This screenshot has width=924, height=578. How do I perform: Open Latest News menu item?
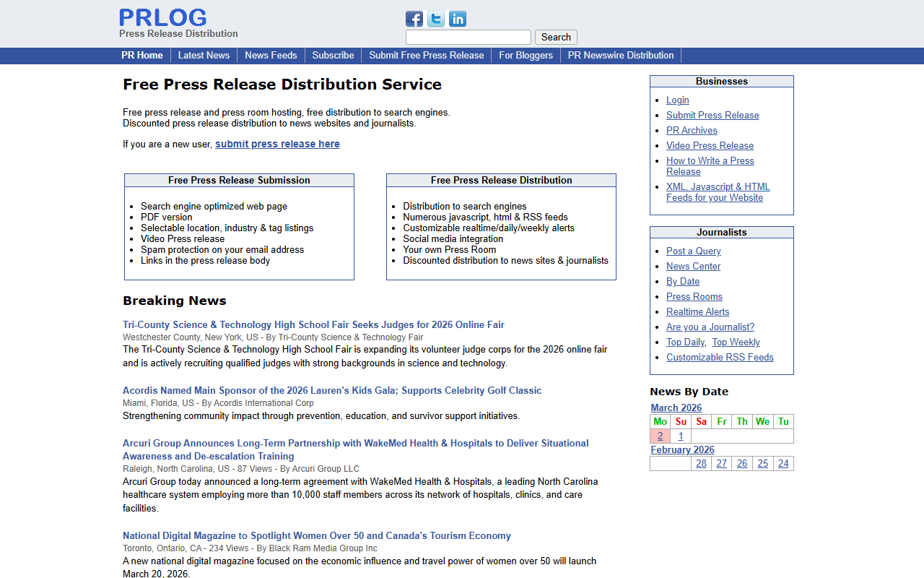click(x=204, y=55)
